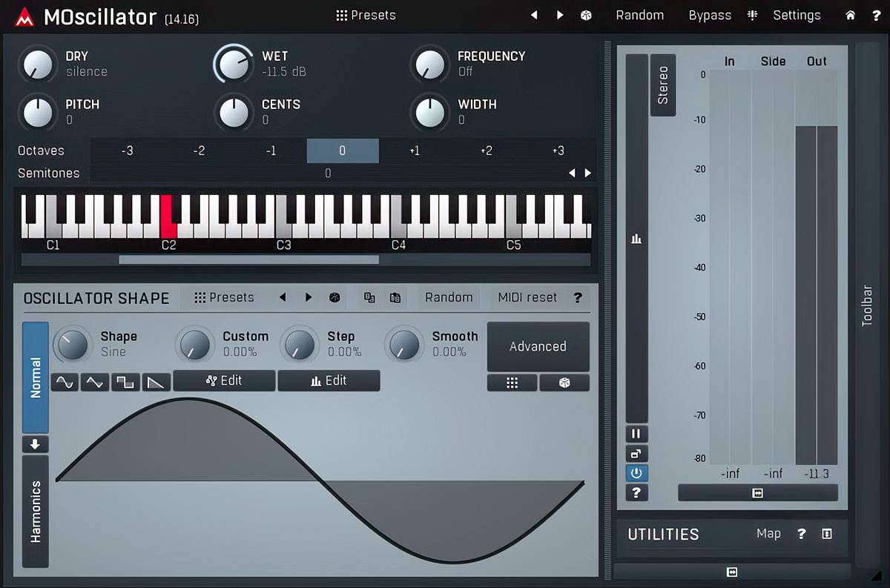This screenshot has width=890, height=588.
Task: Click Random in Oscillator Shape header
Action: coord(449,297)
